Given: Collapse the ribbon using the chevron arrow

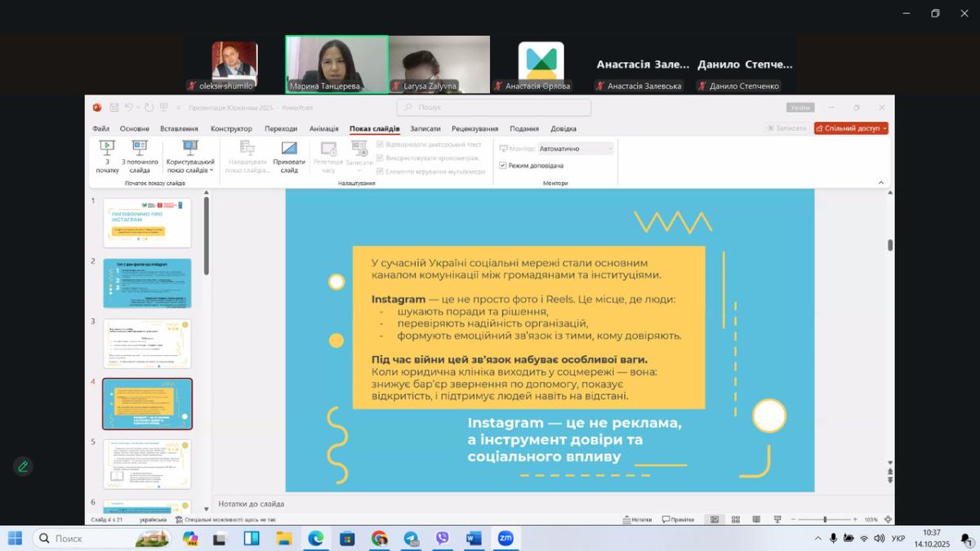Looking at the screenshot, I should pyautogui.click(x=881, y=183).
